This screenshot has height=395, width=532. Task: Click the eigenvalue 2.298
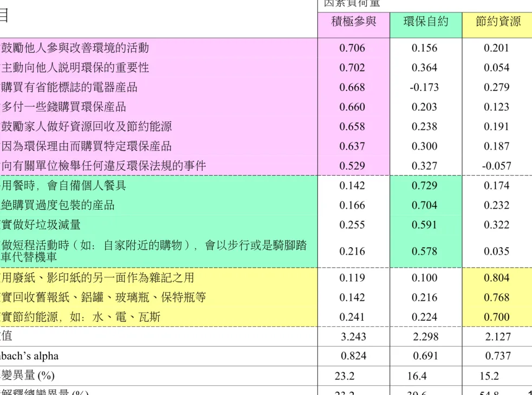[426, 336]
